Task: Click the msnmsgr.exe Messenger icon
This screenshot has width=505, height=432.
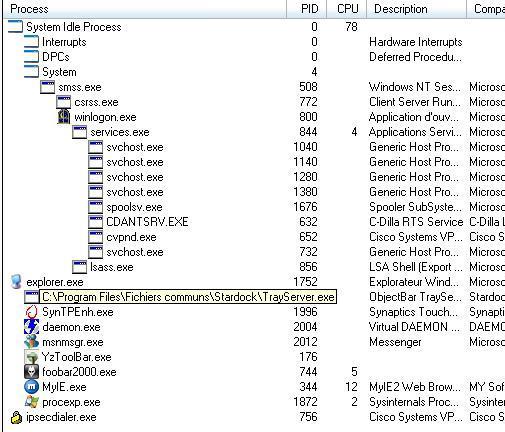Action: [x=31, y=342]
